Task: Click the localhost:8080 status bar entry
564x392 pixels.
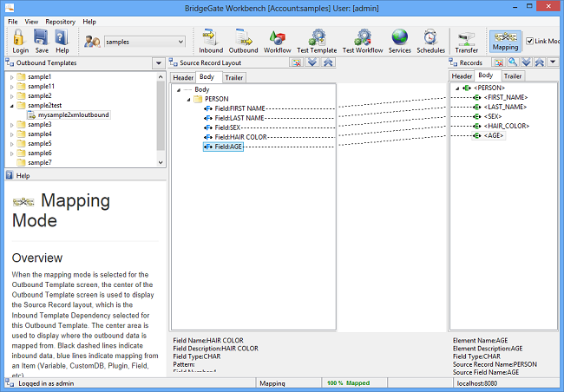Action: 477,383
